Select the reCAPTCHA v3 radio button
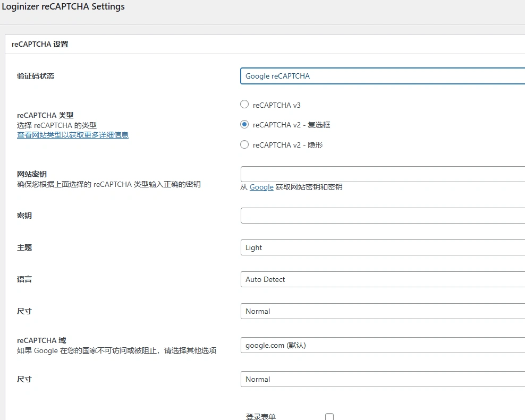This screenshot has width=525, height=420. click(244, 104)
